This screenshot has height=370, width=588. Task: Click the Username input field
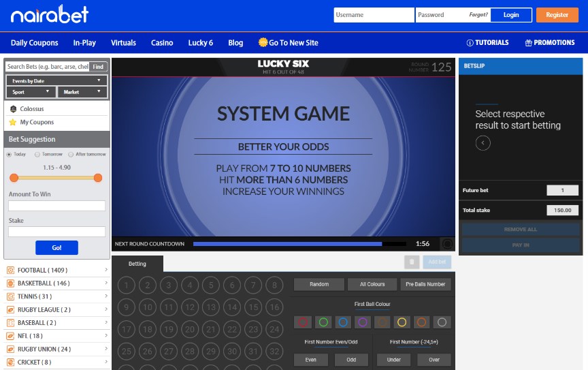[x=374, y=15]
